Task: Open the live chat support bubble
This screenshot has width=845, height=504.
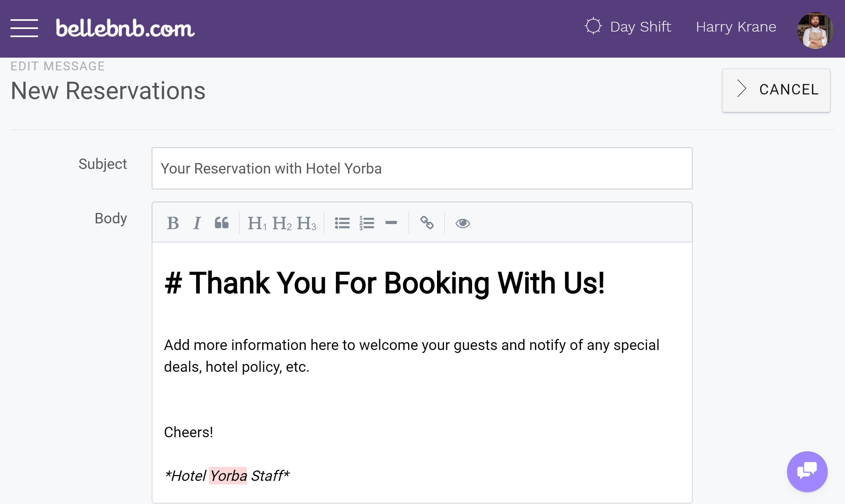Action: tap(807, 471)
